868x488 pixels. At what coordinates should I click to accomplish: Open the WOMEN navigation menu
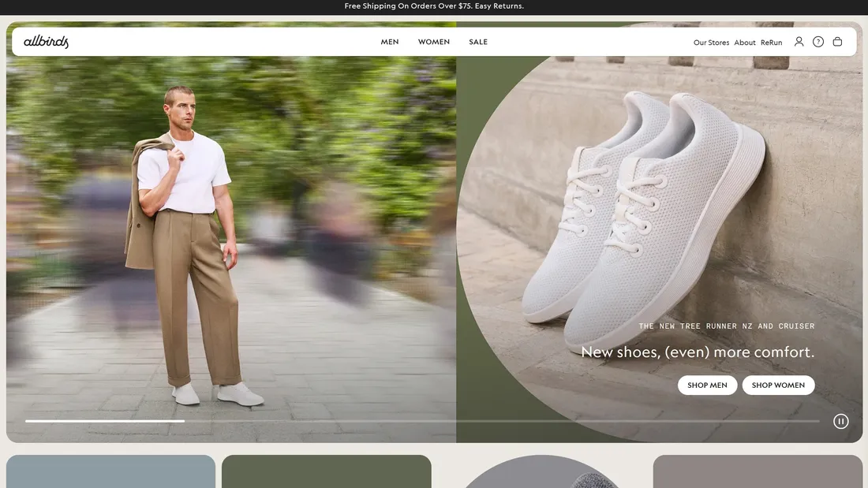(433, 42)
